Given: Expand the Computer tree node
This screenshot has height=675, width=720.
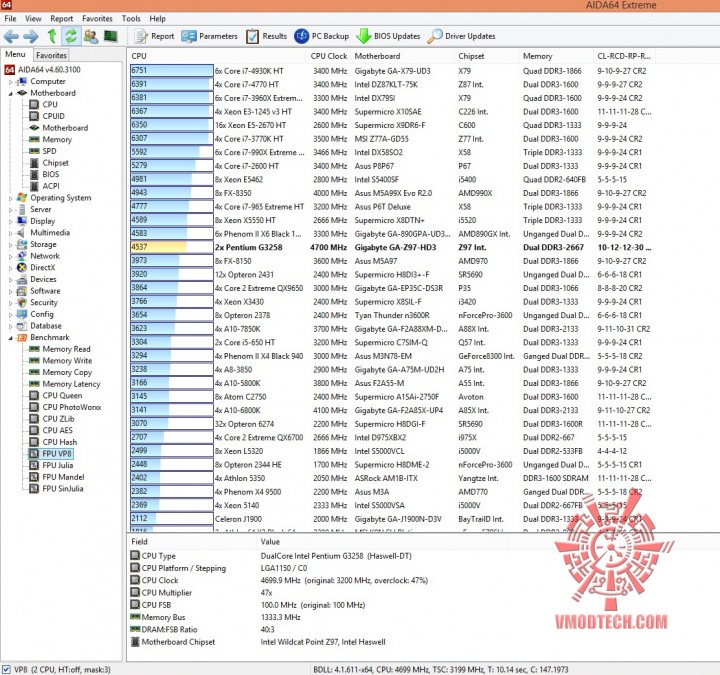Looking at the screenshot, I should coord(11,82).
